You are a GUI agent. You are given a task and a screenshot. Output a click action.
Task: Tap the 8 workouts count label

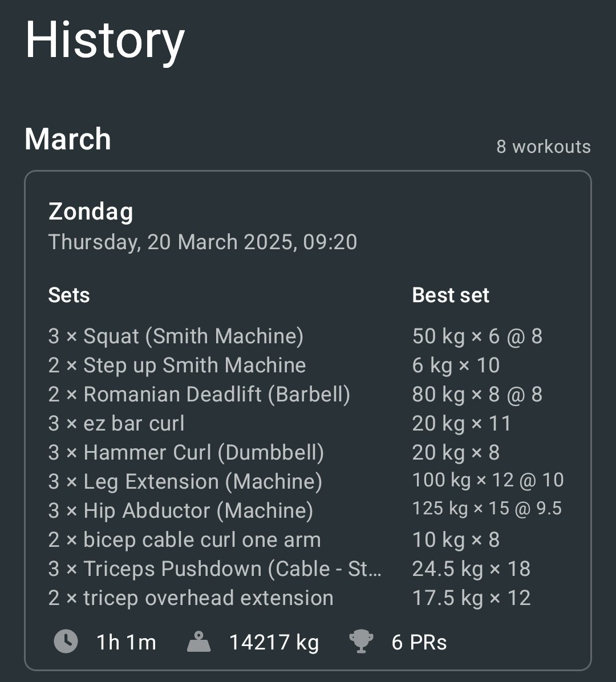point(543,147)
